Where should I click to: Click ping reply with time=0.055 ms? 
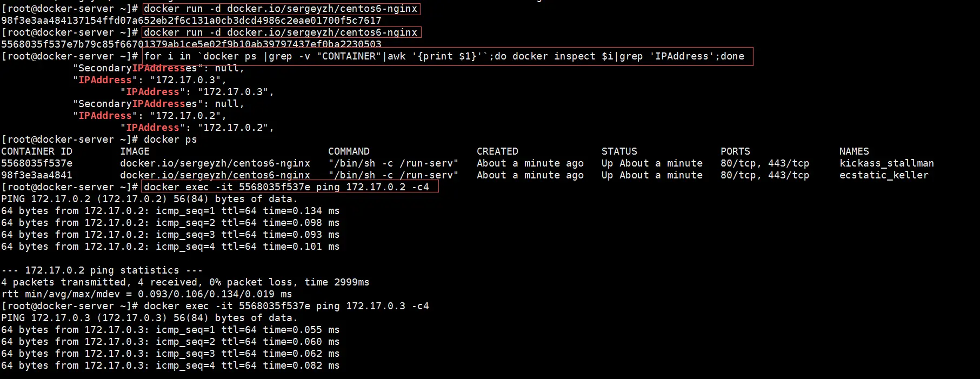[x=170, y=330]
